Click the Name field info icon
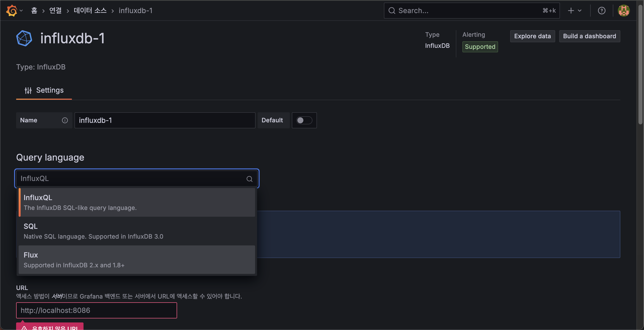 click(x=65, y=120)
